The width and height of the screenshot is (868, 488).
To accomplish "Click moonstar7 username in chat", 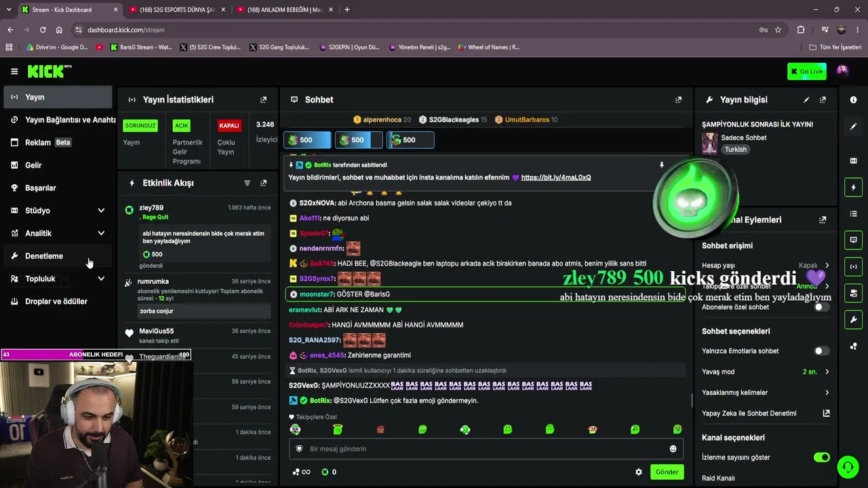I will click(x=317, y=294).
